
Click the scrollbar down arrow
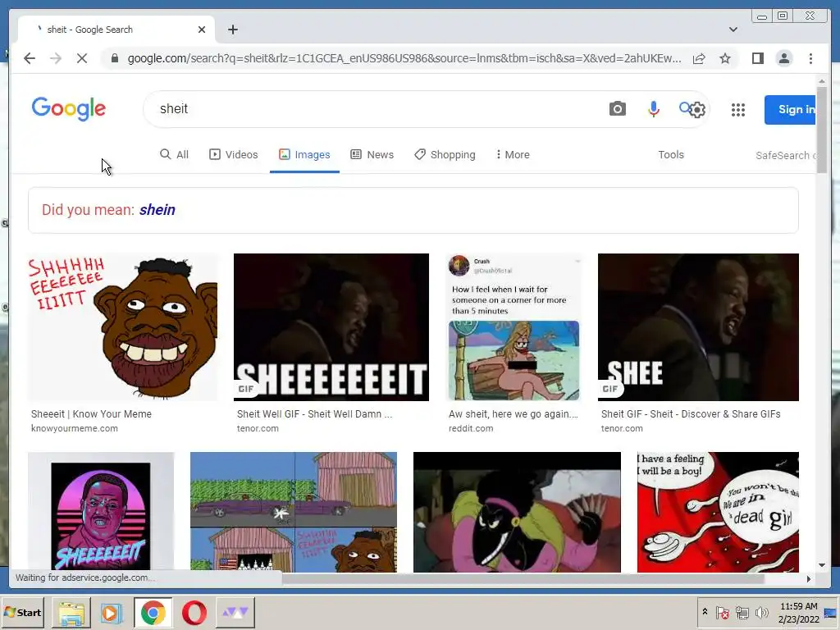tap(822, 565)
